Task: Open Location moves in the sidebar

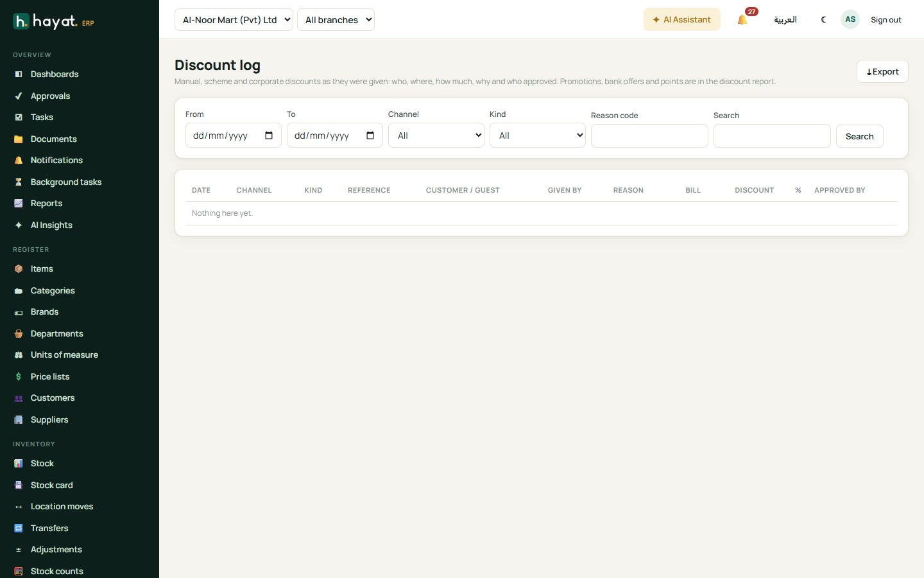Action: [x=62, y=507]
